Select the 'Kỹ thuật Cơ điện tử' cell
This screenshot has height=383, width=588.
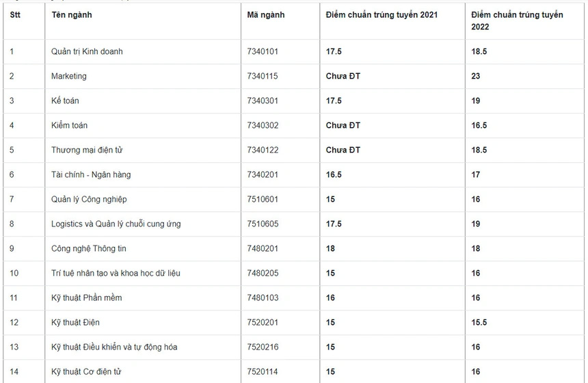pyautogui.click(x=86, y=371)
